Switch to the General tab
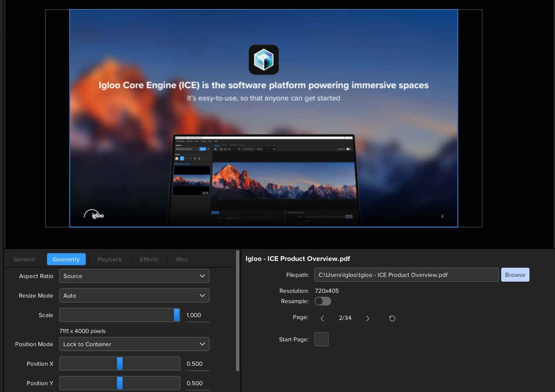The image size is (555, 392). (24, 259)
